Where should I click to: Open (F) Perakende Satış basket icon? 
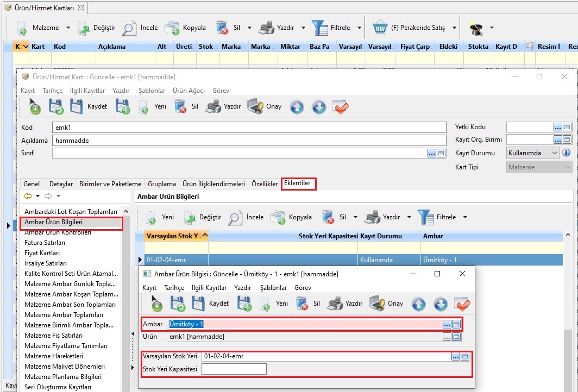[380, 28]
